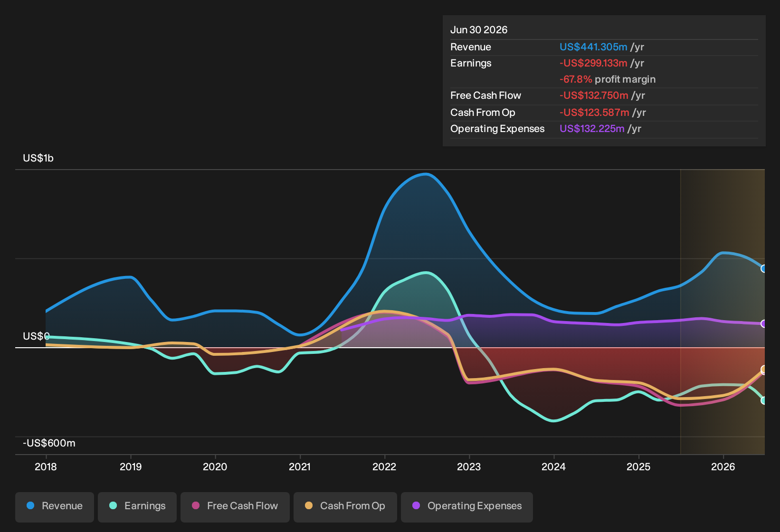Click the 2019 x-axis year label
This screenshot has width=780, height=532.
(131, 467)
